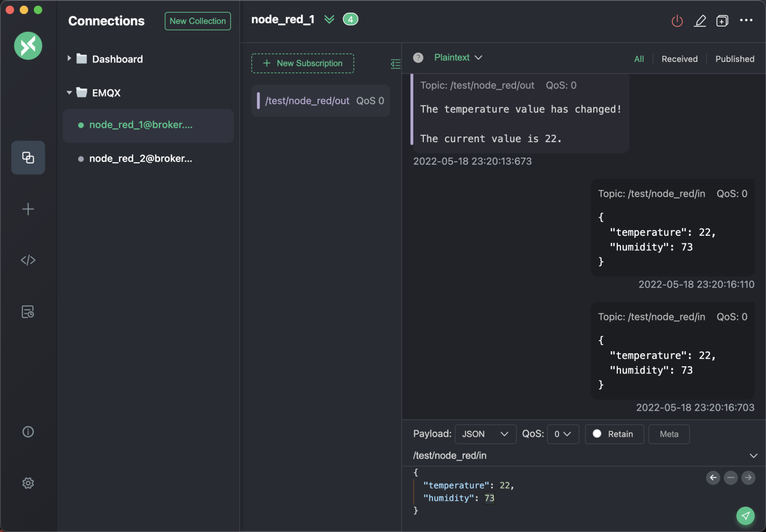Viewport: 766px width, 532px height.
Task: Click the New Collection button
Action: (x=198, y=21)
